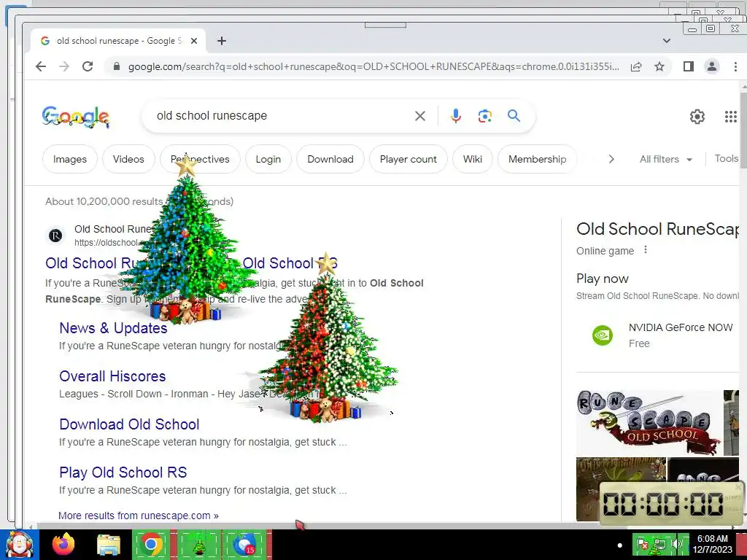Submit search with magnifier icon
747x560 pixels.
pos(514,116)
